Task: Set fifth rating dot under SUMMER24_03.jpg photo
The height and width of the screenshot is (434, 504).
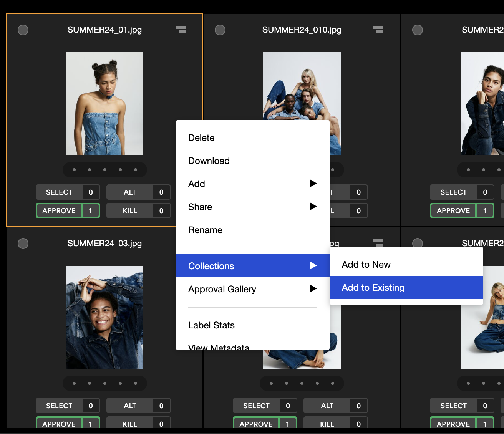Action: click(x=136, y=383)
